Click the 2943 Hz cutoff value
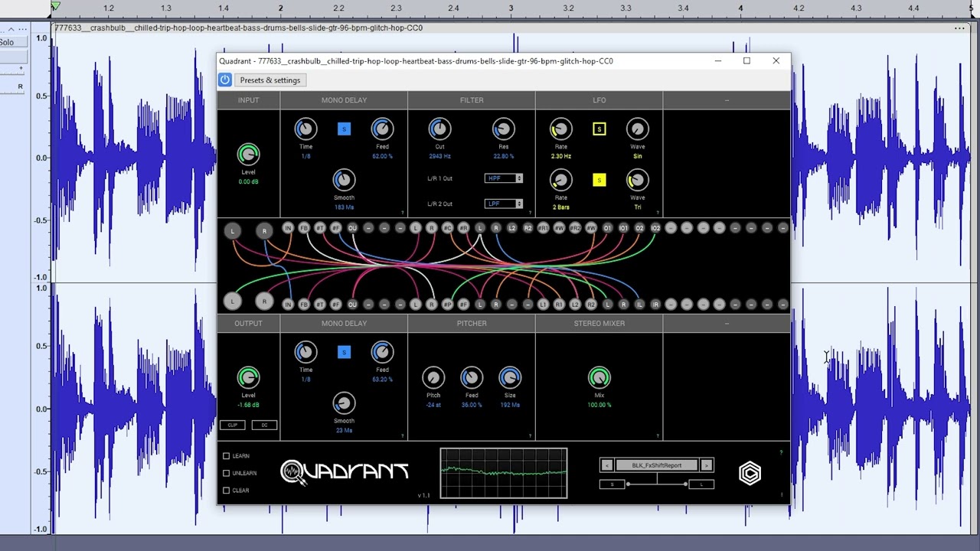The width and height of the screenshot is (980, 551). coord(439,156)
